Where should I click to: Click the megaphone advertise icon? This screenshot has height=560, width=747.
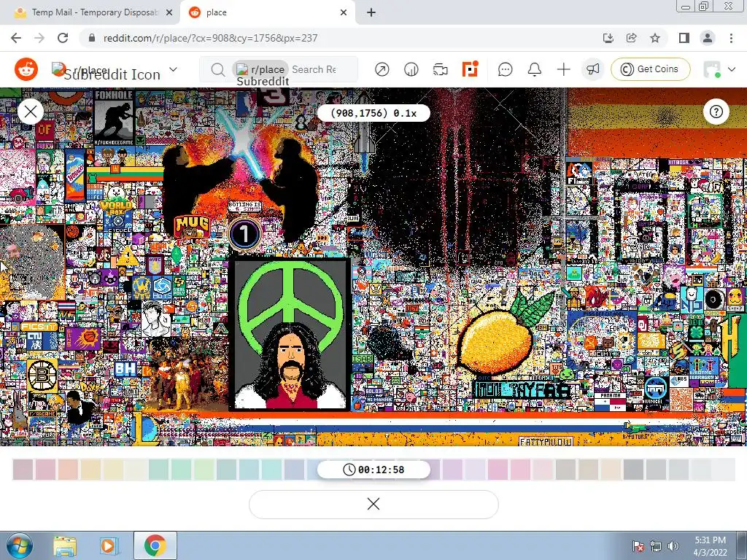pos(592,69)
